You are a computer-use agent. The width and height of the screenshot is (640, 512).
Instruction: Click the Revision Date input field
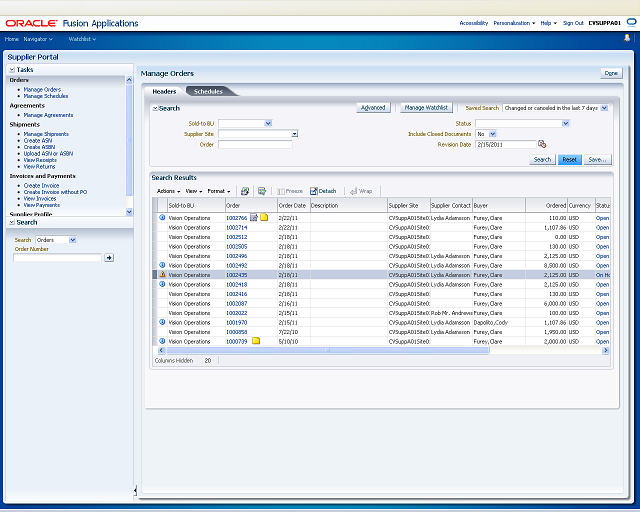coord(505,145)
